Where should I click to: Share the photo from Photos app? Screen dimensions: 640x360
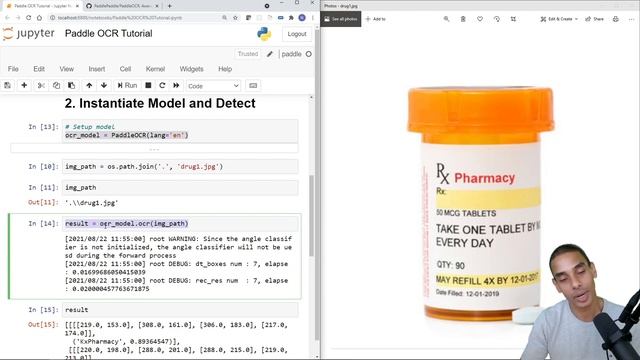point(594,19)
